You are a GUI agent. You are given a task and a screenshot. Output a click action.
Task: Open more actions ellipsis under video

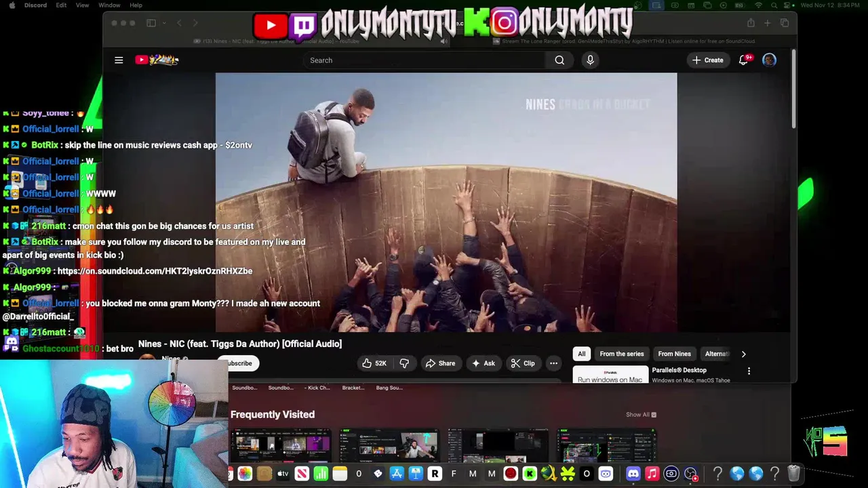[x=553, y=363]
